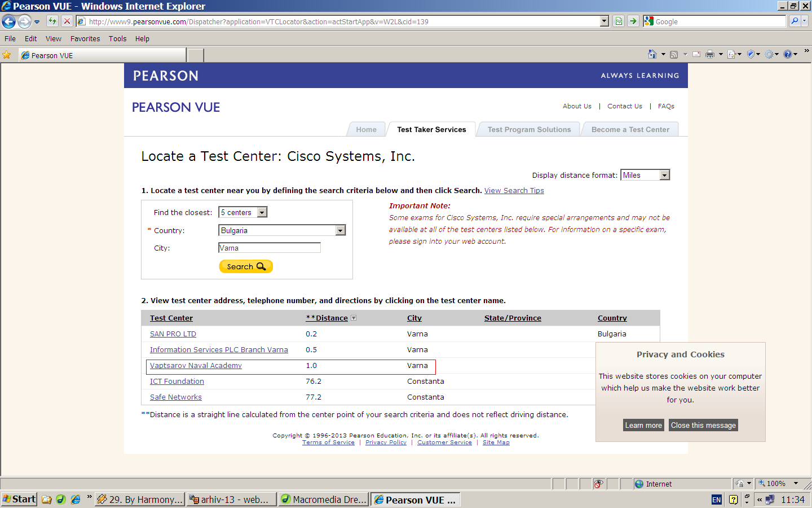Launch Dreamweaver from the green Quick Launch icon

(x=61, y=500)
